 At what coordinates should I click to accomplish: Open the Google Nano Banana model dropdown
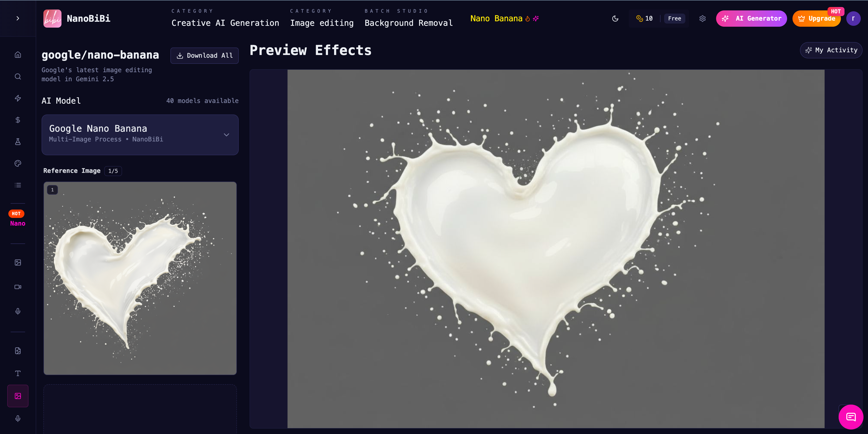click(140, 135)
